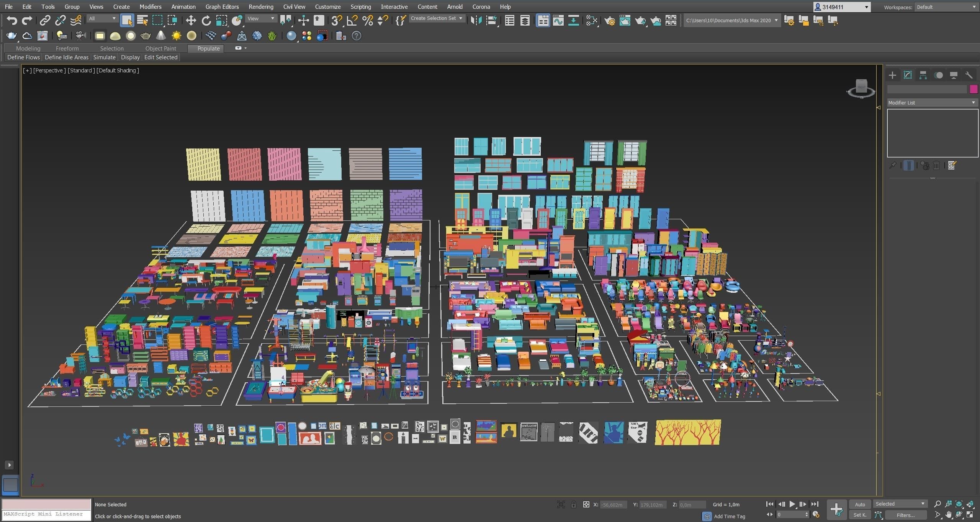Image resolution: width=980 pixels, height=522 pixels.
Task: Toggle the selection lock padlock
Action: [573, 504]
